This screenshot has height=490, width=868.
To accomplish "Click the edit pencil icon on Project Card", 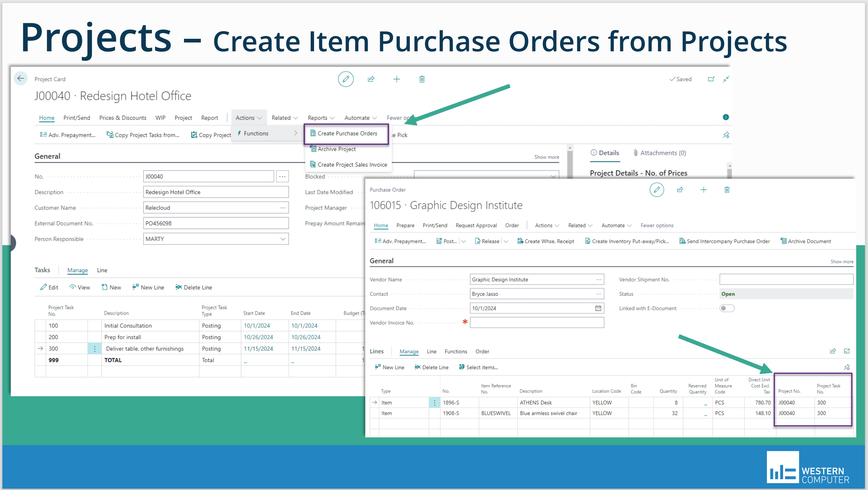I will (345, 79).
